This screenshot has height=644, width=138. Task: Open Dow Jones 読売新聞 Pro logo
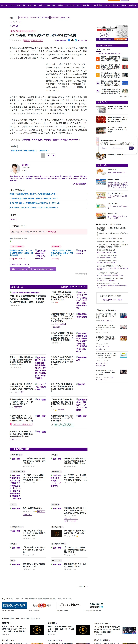point(96,605)
